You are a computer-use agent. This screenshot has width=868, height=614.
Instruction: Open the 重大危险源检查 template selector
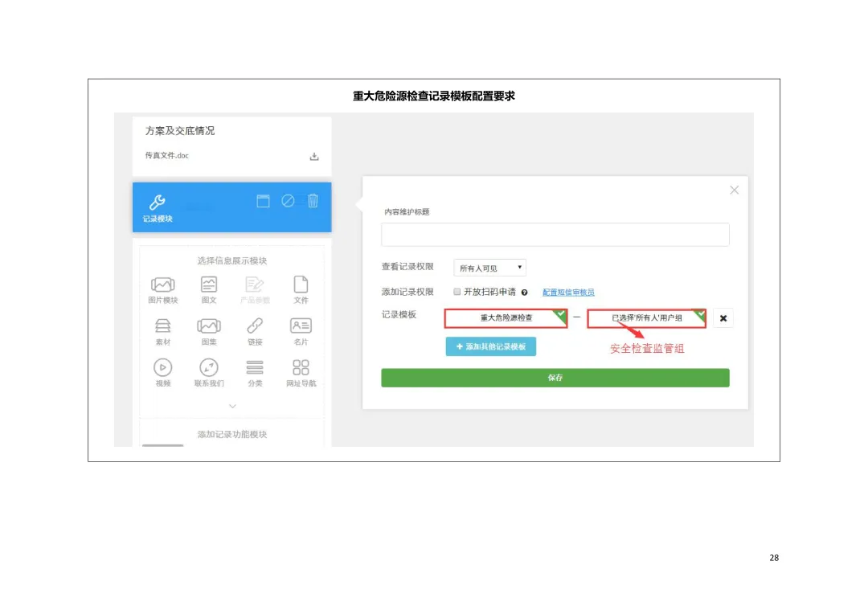pos(506,318)
